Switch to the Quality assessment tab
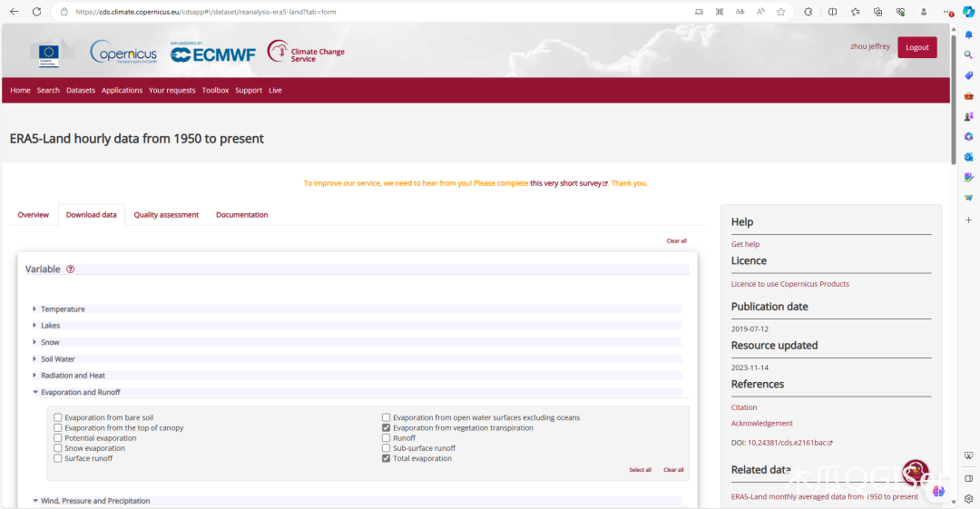The image size is (980, 509). pyautogui.click(x=166, y=214)
